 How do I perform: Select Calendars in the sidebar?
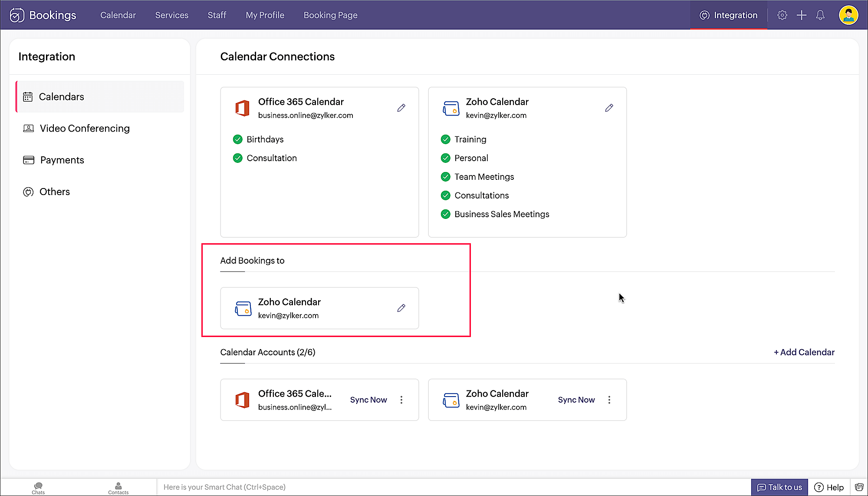click(x=100, y=97)
